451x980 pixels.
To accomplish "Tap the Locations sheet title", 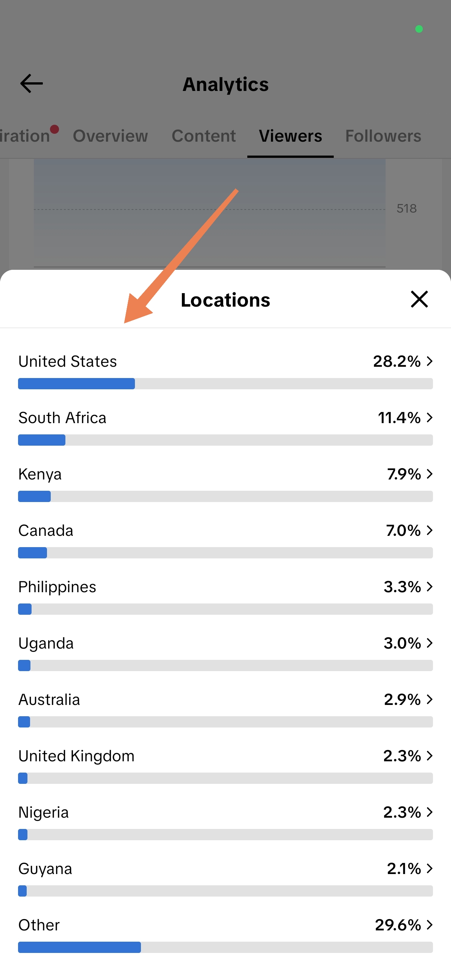I will coord(225,300).
